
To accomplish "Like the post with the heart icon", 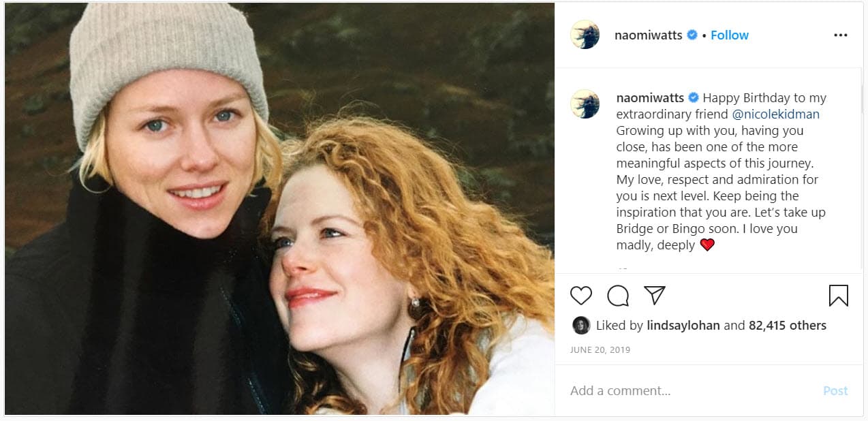I will point(580,296).
